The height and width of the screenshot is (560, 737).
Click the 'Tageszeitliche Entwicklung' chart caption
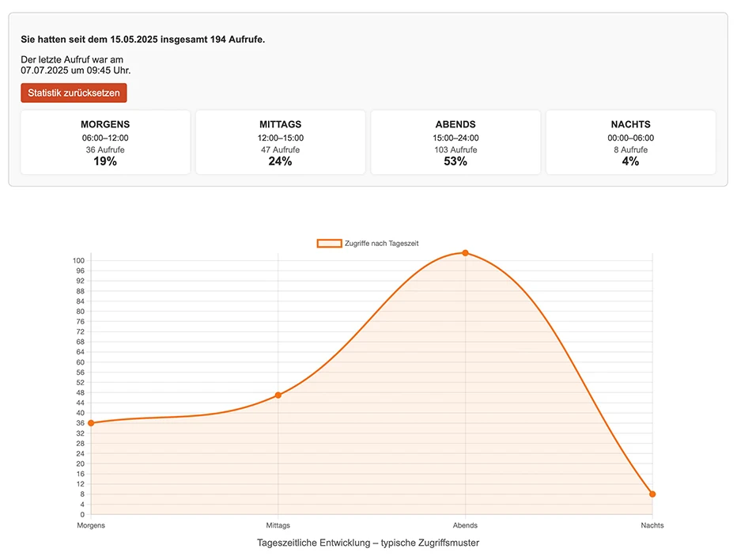pos(368,543)
